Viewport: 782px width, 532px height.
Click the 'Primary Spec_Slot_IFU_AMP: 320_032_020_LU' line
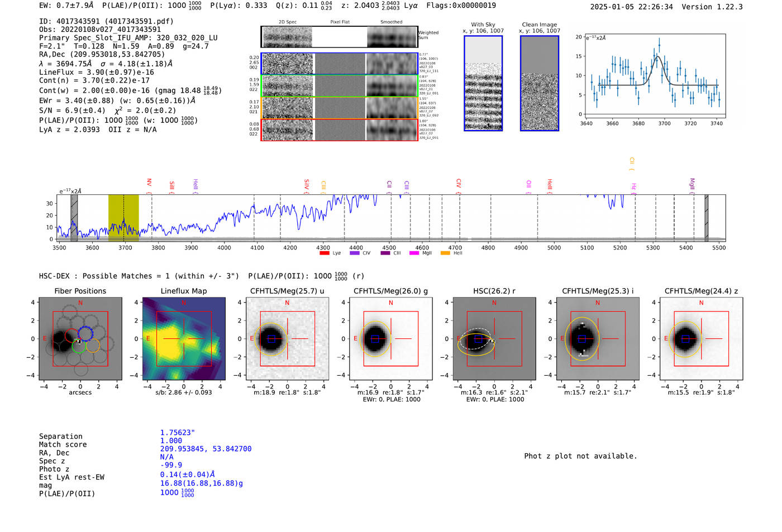pos(128,38)
